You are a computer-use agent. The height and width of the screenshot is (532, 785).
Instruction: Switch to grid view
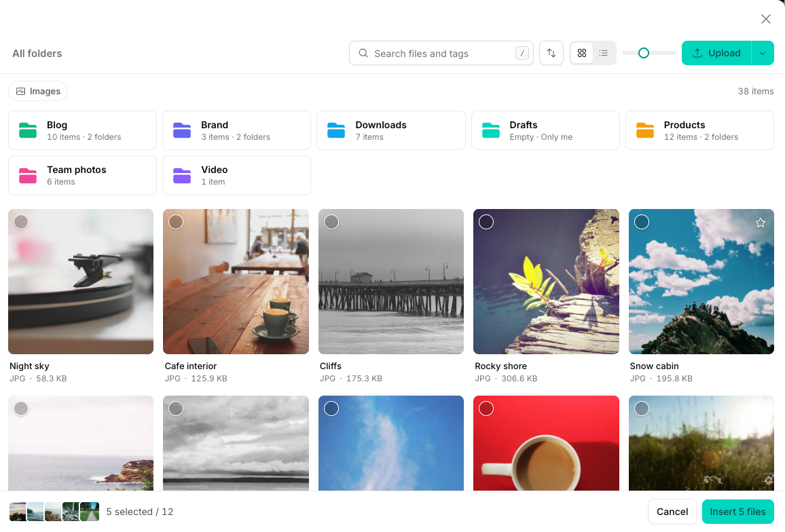click(x=582, y=53)
